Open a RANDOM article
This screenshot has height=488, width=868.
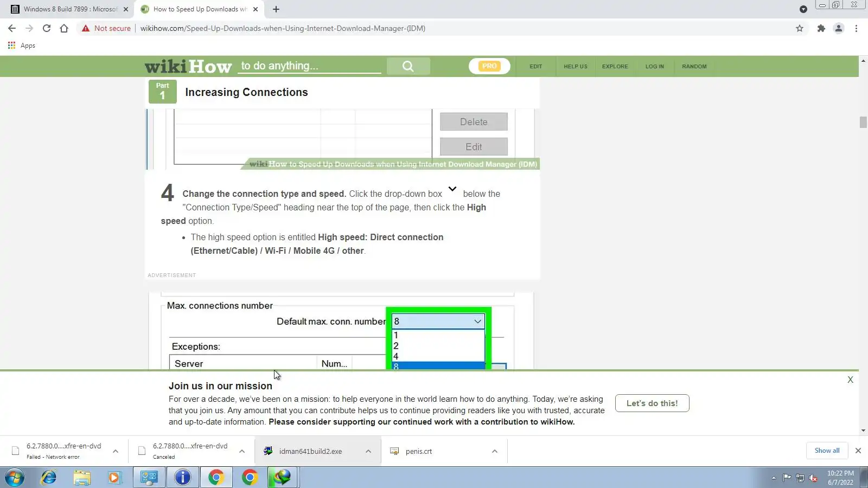tap(694, 66)
